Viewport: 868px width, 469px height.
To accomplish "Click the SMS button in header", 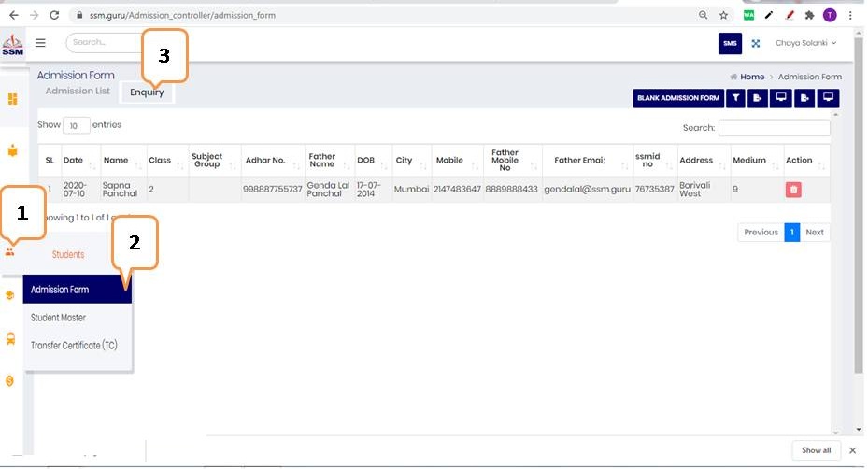I will [730, 43].
